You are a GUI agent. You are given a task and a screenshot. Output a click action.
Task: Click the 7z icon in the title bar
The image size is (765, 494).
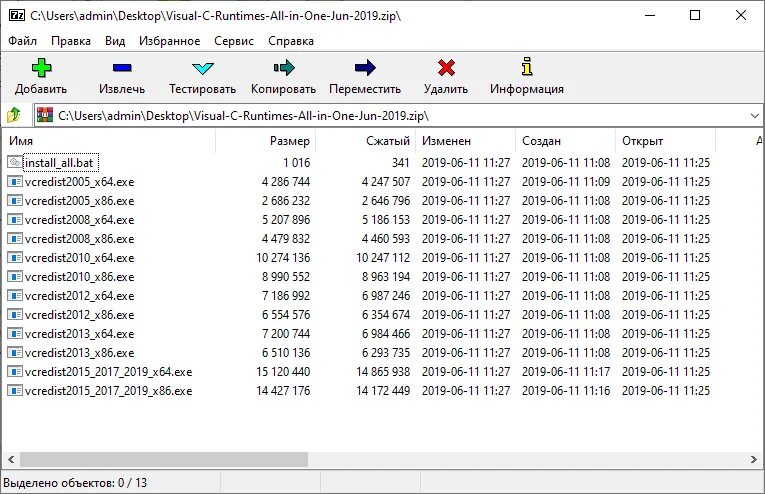point(17,16)
